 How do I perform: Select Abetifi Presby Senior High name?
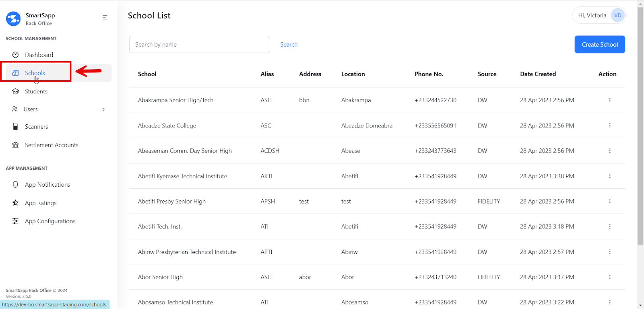[171, 201]
